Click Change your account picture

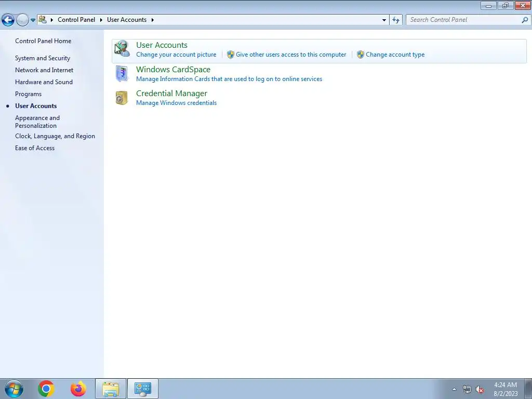coord(176,55)
